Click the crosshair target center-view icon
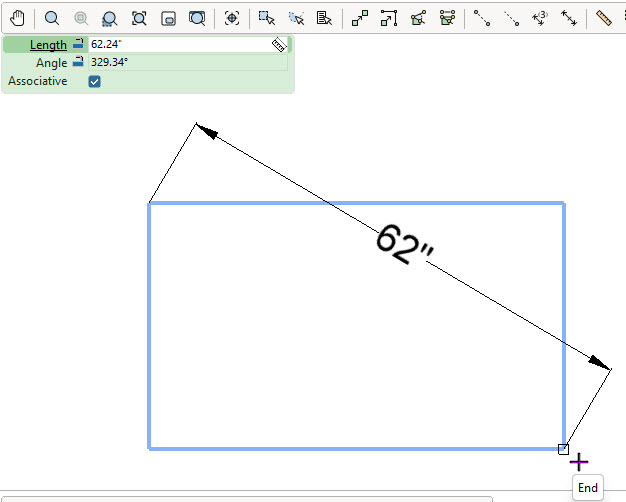 [232, 18]
